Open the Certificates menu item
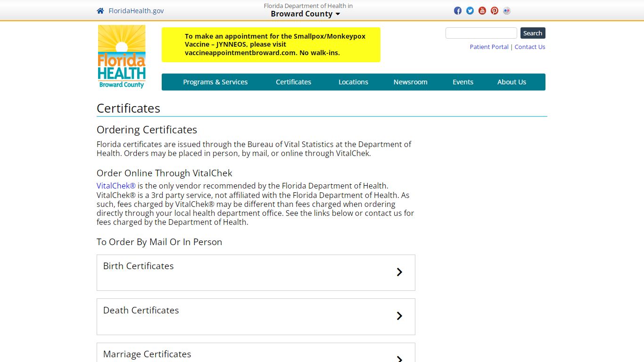This screenshot has height=362, width=644. pos(294,82)
